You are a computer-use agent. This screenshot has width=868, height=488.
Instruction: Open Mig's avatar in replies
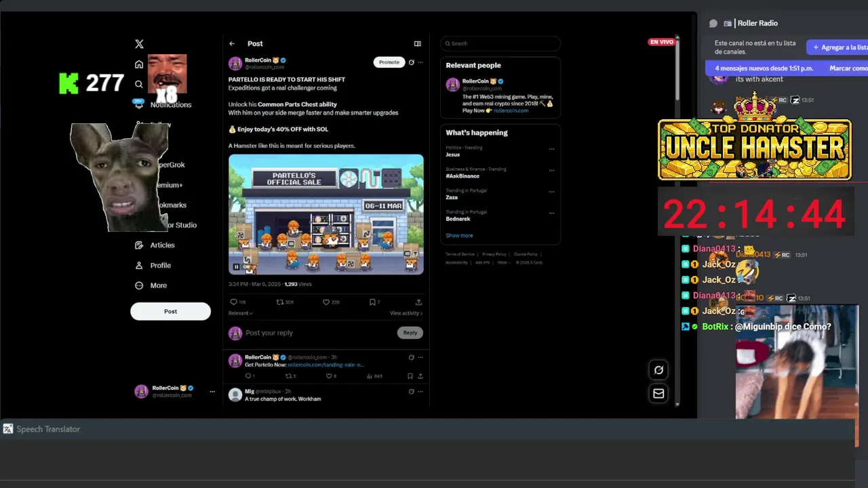235,395
